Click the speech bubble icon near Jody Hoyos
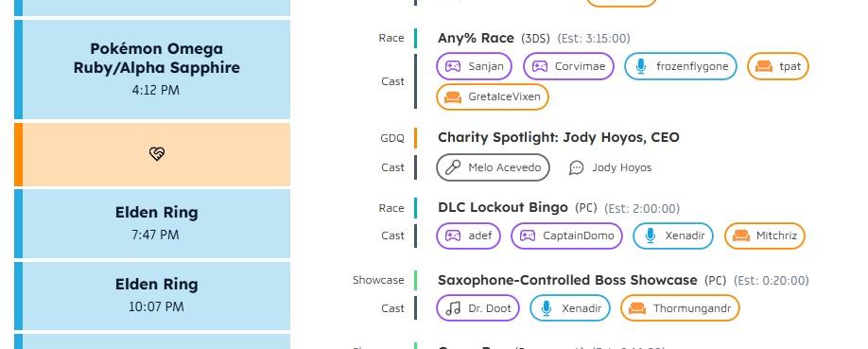Screen dimensions: 868x349 [x=576, y=167]
